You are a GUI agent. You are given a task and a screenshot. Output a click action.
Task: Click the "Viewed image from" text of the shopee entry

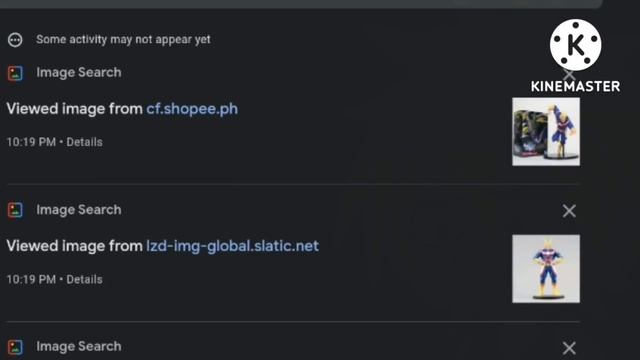tap(74, 109)
